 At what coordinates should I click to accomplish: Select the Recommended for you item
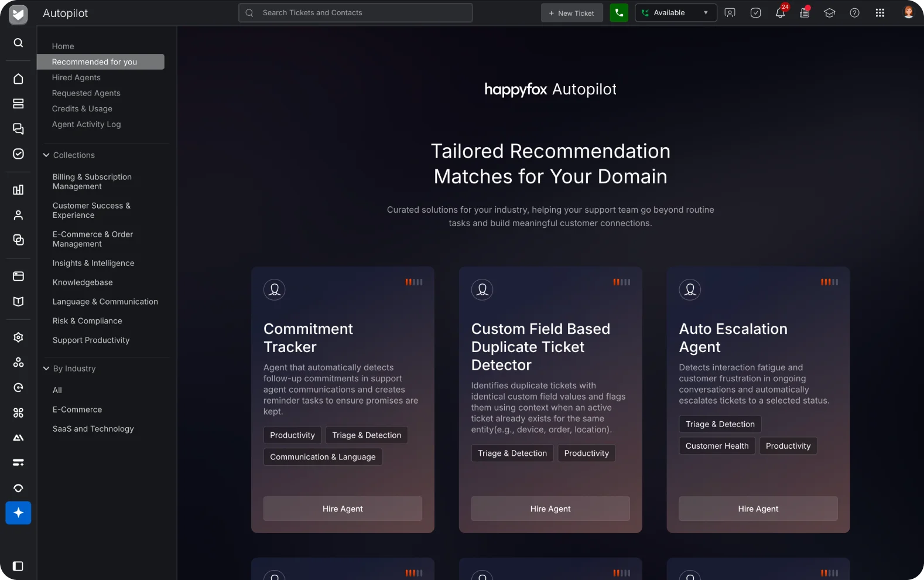[101, 62]
